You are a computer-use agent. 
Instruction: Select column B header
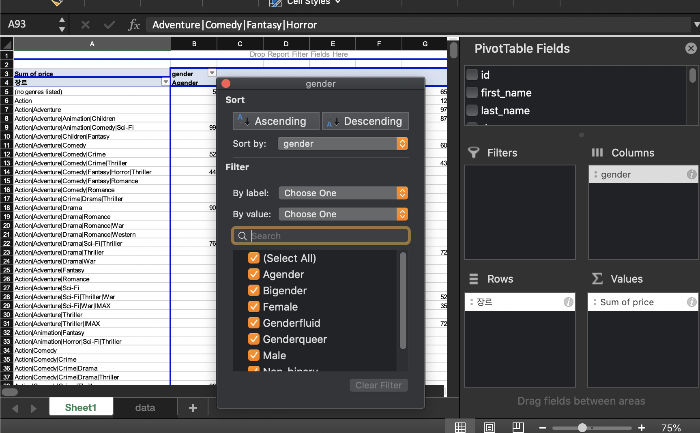coord(194,44)
